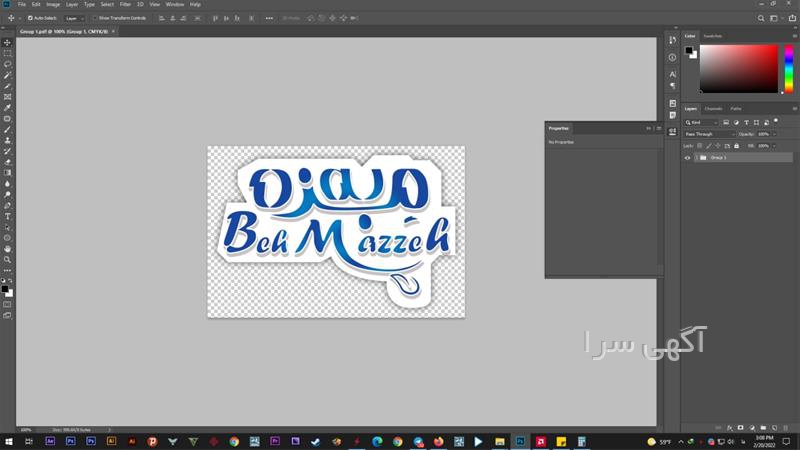Open the Paragraph panel icon in the dock
Image resolution: width=800 pixels, height=450 pixels.
tap(672, 86)
